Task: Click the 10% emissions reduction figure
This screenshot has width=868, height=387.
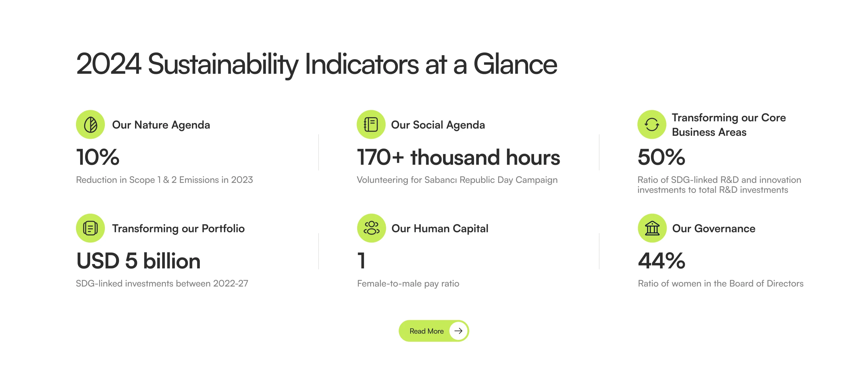Action: (x=98, y=157)
